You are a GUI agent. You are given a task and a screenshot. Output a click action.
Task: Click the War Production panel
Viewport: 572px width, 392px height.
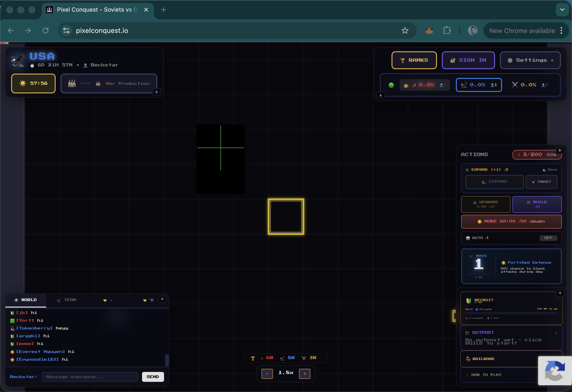pyautogui.click(x=109, y=83)
